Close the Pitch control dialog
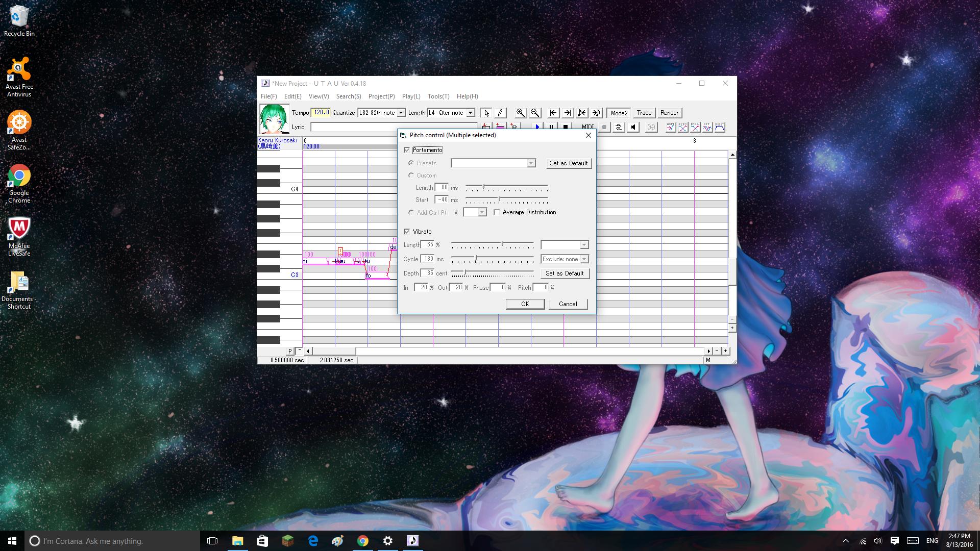This screenshot has height=551, width=980. [588, 135]
